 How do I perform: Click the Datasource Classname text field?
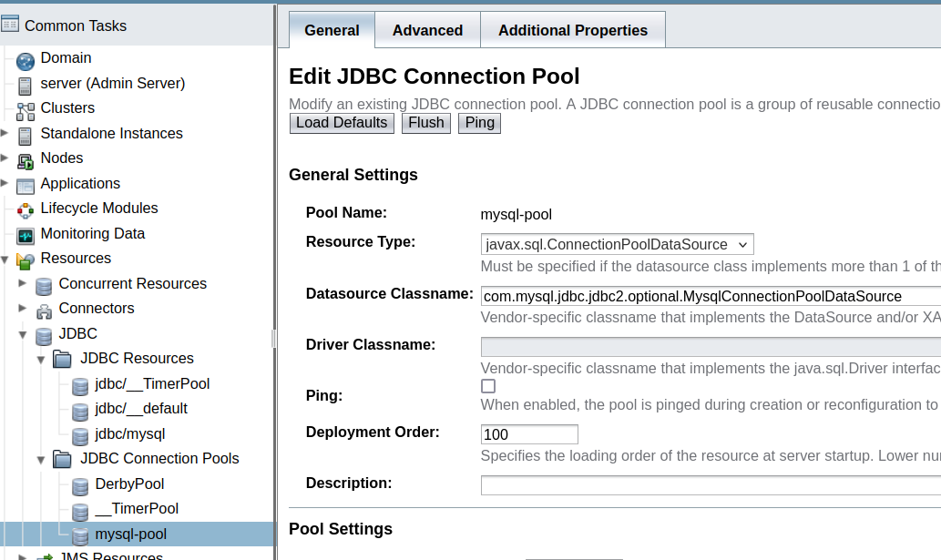[x=711, y=296]
